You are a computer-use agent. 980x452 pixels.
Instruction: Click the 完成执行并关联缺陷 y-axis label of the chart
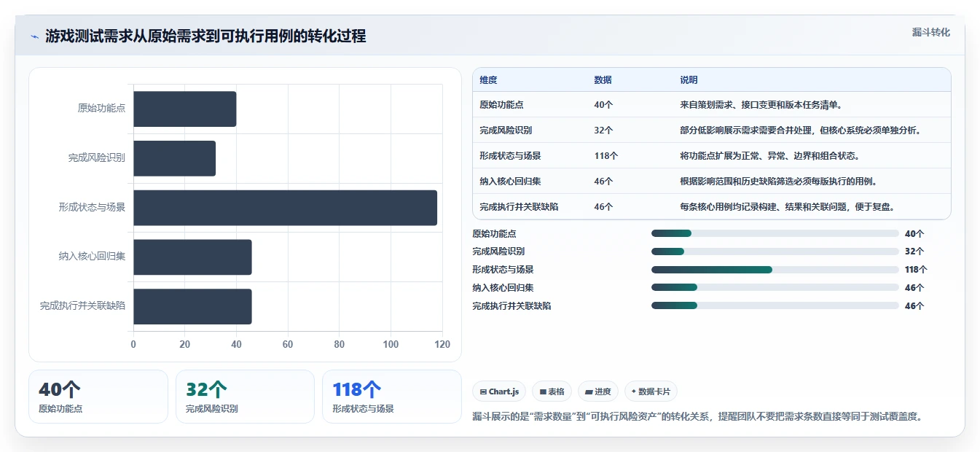82,306
